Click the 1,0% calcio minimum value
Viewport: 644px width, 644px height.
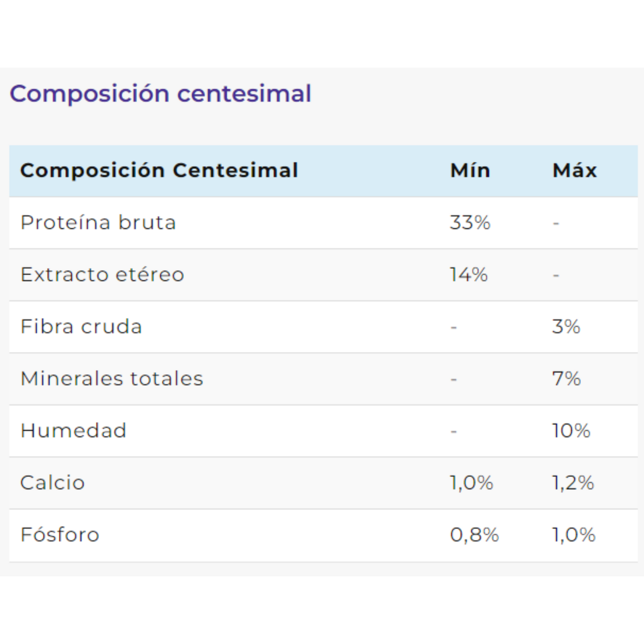472,483
